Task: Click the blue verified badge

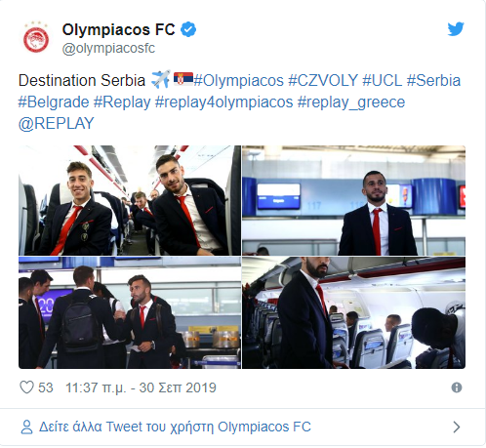Action: pyautogui.click(x=188, y=29)
